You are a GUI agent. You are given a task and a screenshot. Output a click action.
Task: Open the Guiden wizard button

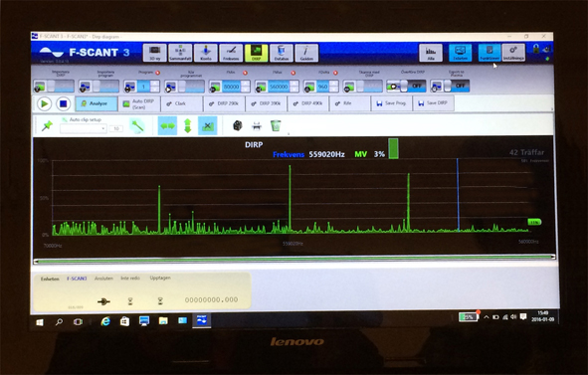tap(306, 53)
